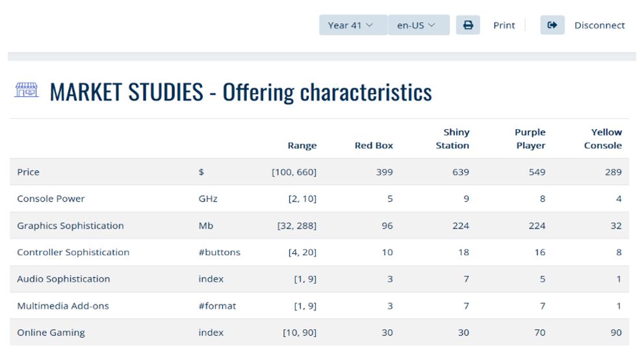This screenshot has width=644, height=348.
Task: Click the $ unit in Price row
Action: point(201,172)
